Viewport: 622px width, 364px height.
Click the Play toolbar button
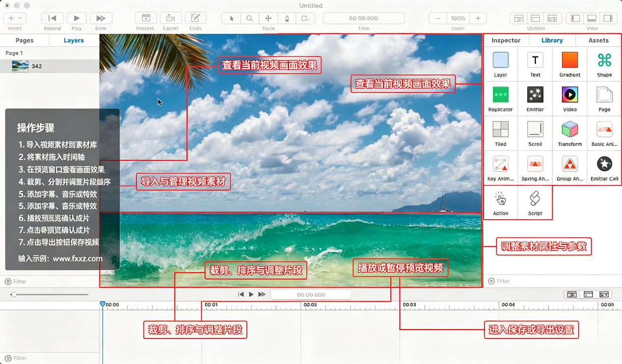click(x=76, y=18)
